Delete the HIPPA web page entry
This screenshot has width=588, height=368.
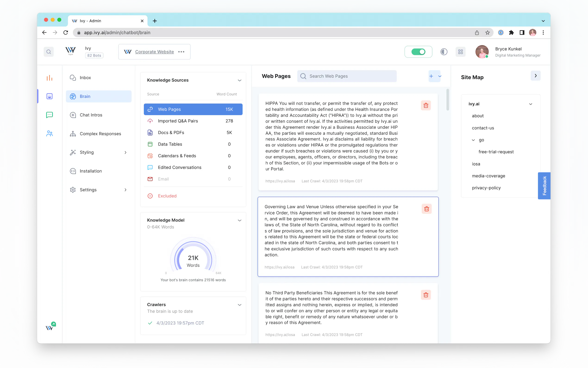(426, 105)
